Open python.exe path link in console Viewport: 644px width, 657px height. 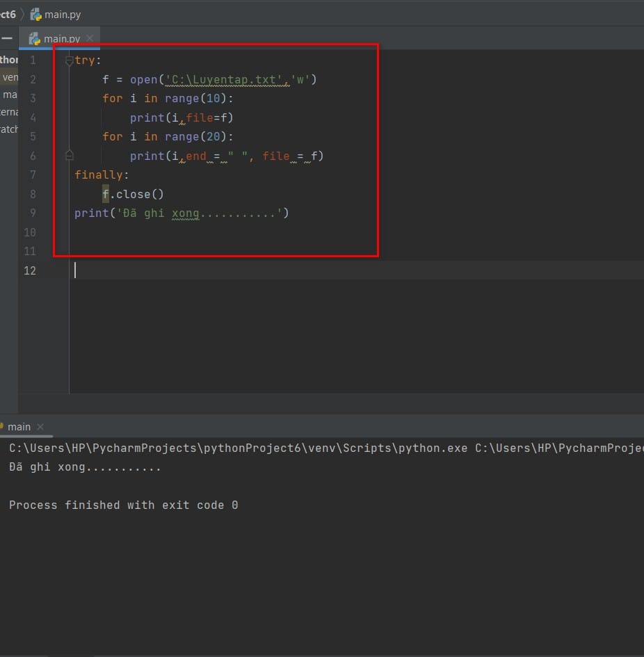point(238,448)
